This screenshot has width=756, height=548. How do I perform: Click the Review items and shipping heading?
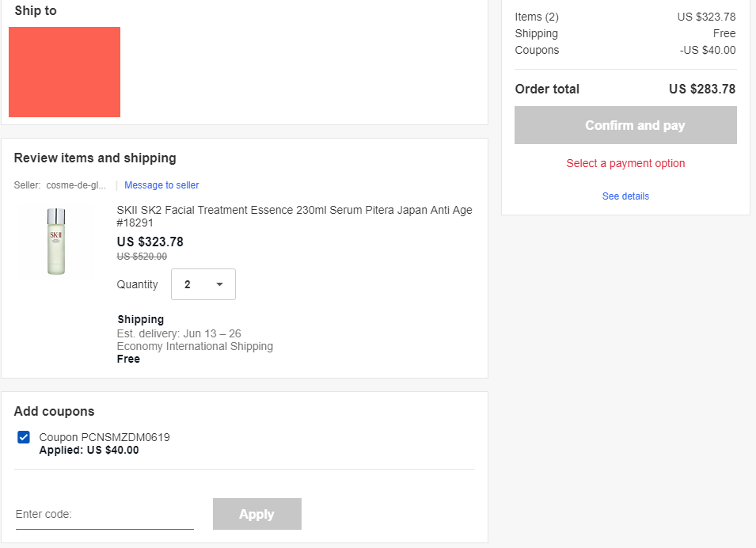point(95,158)
